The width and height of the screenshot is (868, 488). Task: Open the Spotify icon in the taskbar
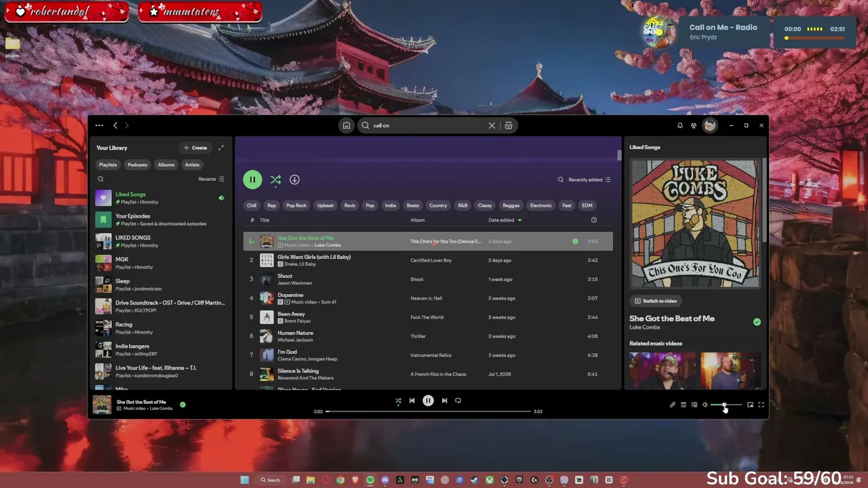(370, 480)
